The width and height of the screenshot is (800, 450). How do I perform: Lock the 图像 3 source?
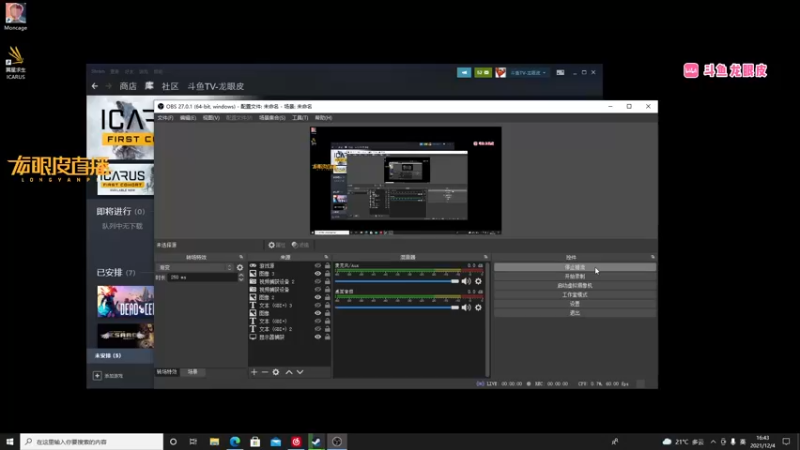pyautogui.click(x=327, y=273)
